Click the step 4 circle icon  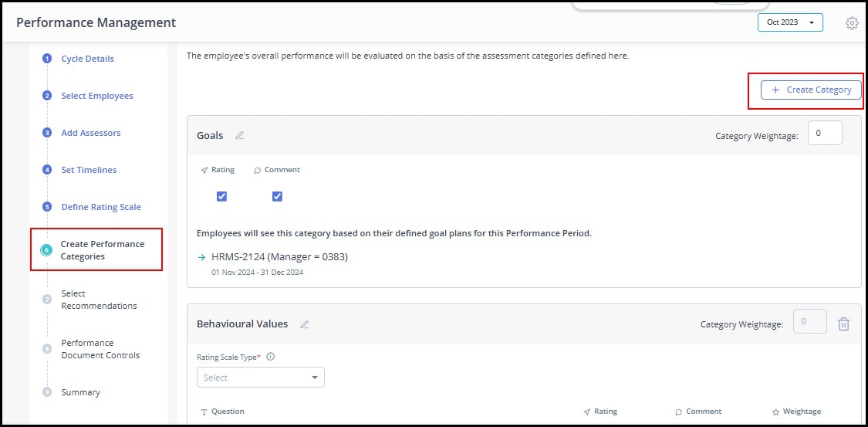tap(47, 170)
